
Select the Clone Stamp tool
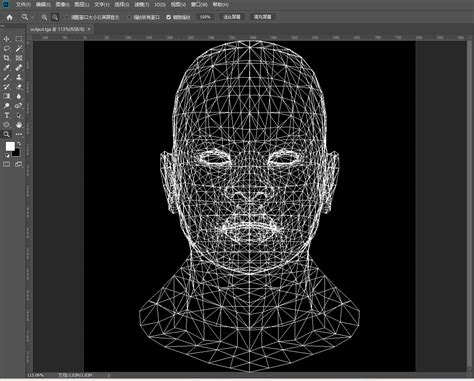[x=19, y=77]
